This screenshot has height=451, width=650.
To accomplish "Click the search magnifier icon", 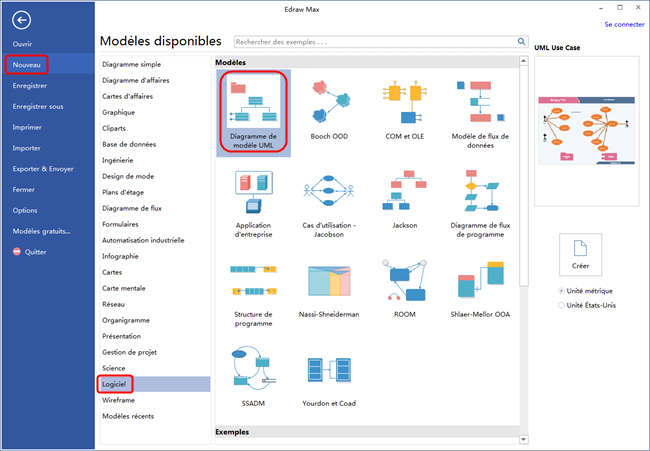I will coord(521,41).
